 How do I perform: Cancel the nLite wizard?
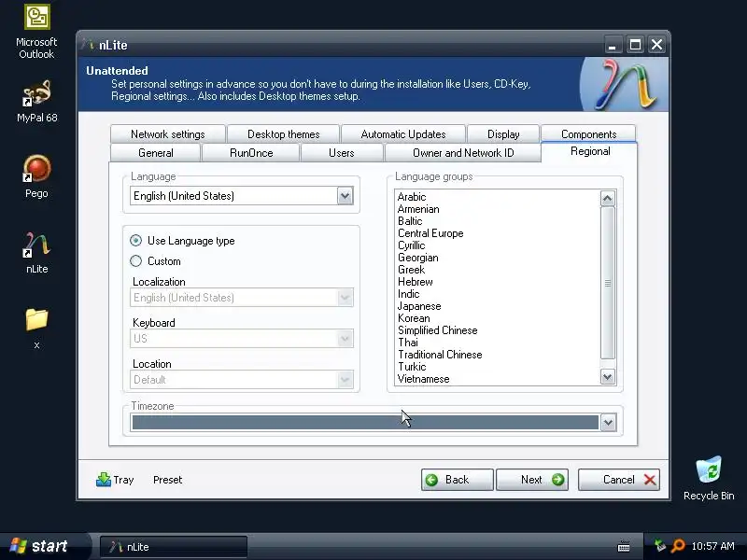tap(619, 480)
